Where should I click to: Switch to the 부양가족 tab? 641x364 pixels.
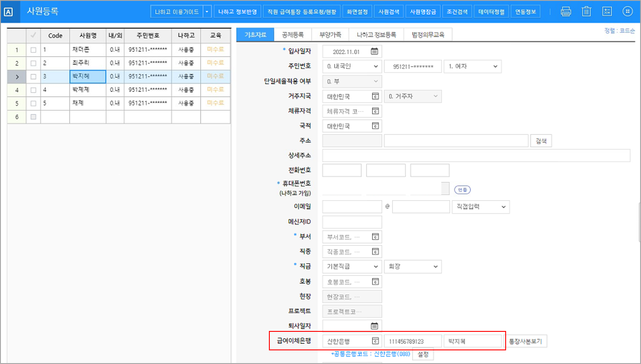coord(330,34)
